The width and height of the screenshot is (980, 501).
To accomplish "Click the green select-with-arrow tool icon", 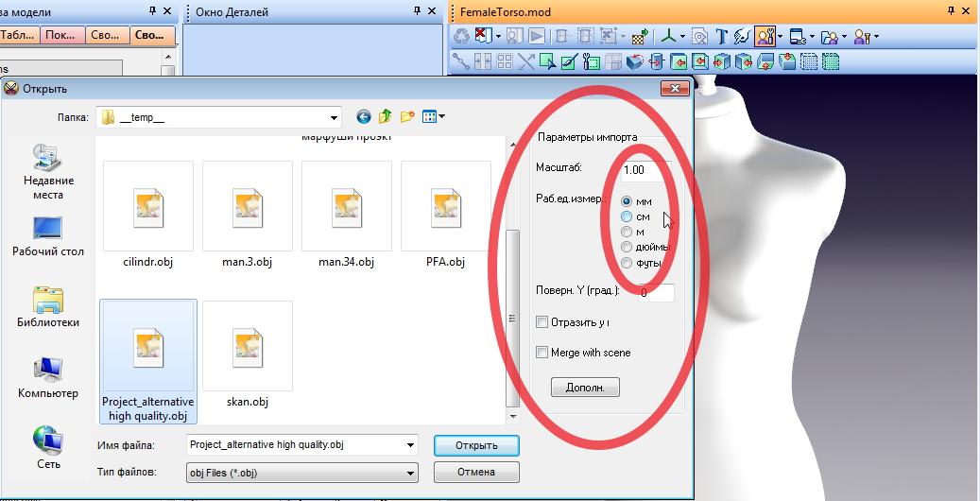I will coord(548,61).
